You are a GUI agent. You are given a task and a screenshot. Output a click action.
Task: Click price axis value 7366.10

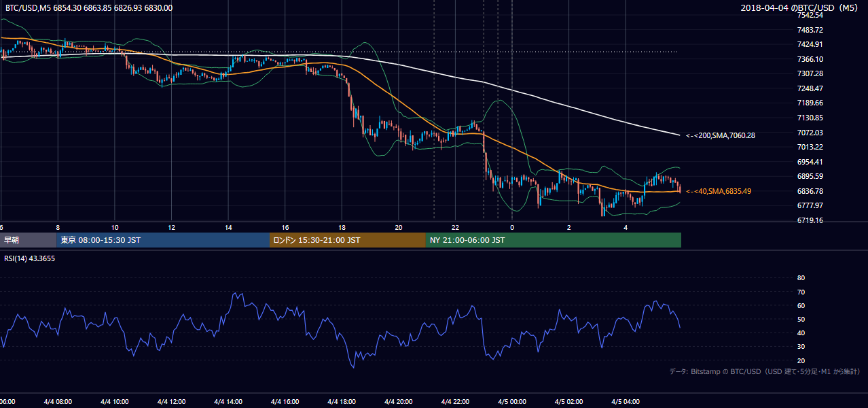810,59
